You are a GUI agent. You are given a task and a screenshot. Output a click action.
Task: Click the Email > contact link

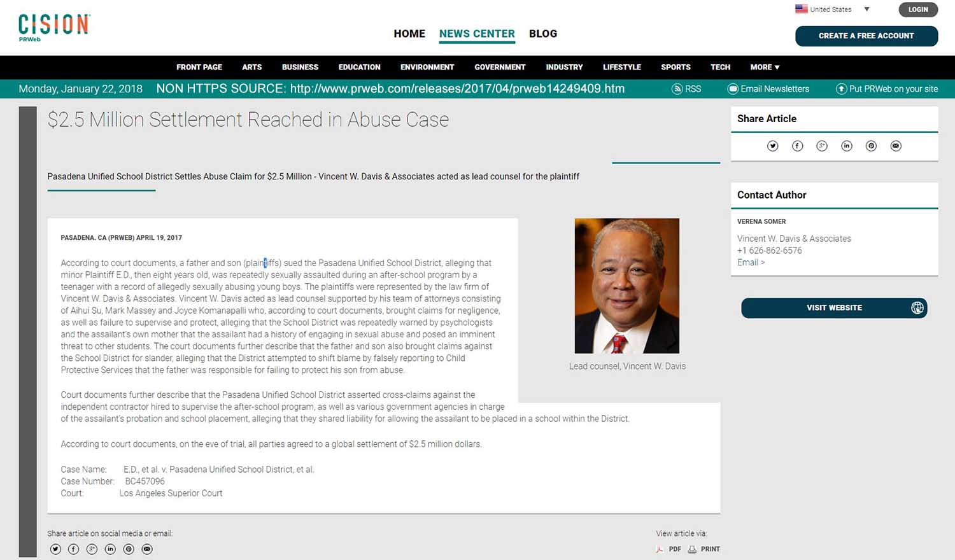751,262
